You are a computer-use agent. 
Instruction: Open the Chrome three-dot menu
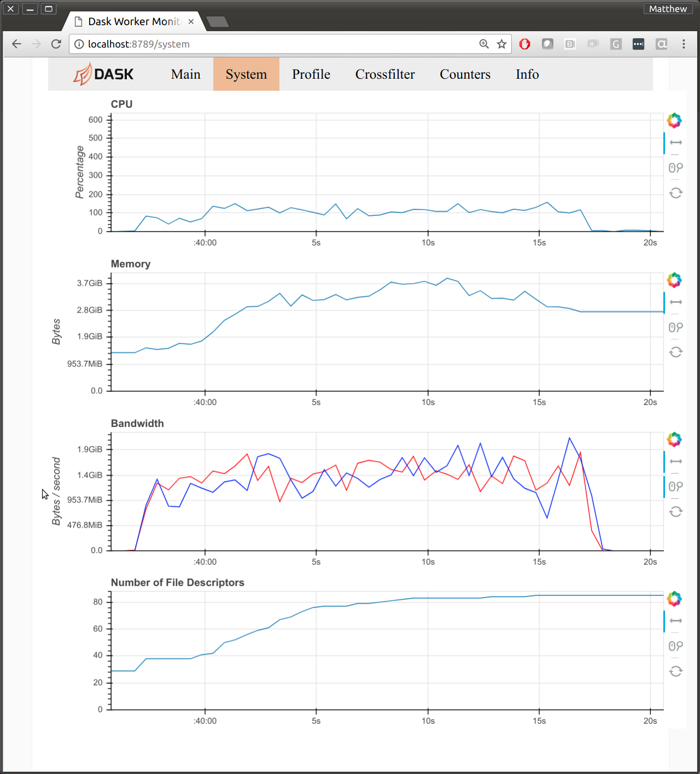(683, 44)
